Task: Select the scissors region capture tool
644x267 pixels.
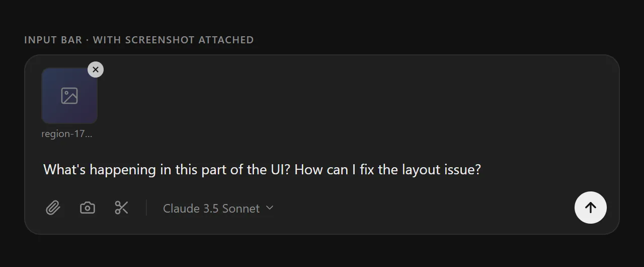Action: click(122, 208)
